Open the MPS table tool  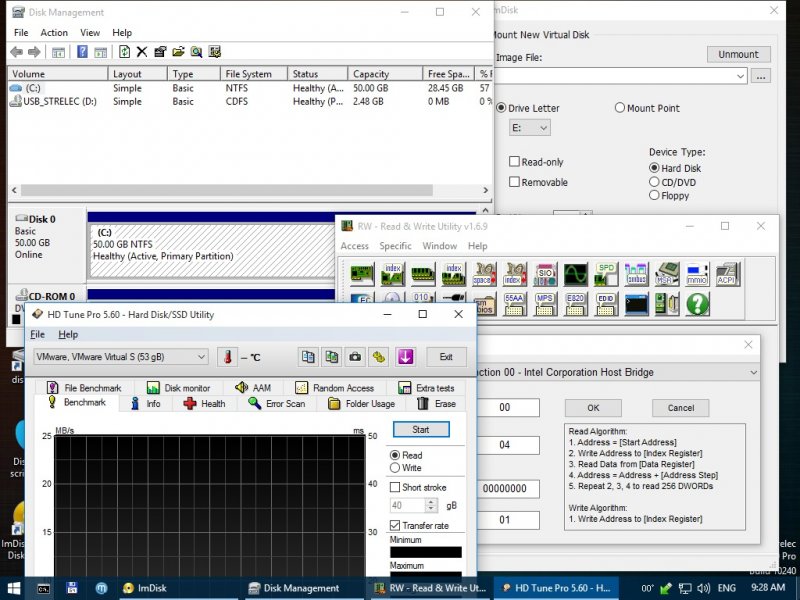[545, 305]
